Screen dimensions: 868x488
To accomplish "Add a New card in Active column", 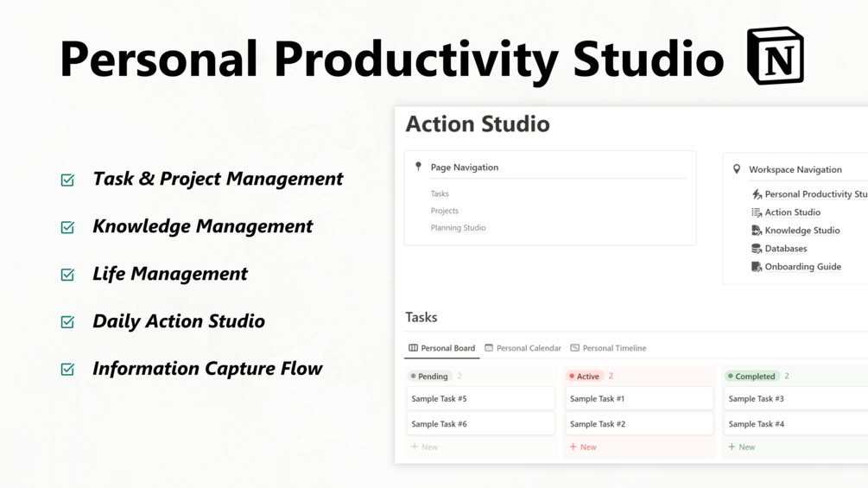I will click(x=583, y=447).
